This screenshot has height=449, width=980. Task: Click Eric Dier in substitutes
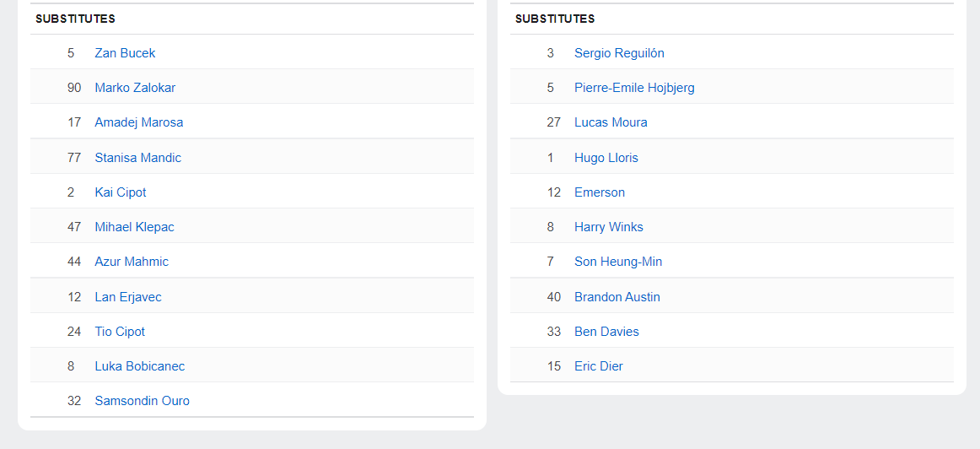pos(598,366)
